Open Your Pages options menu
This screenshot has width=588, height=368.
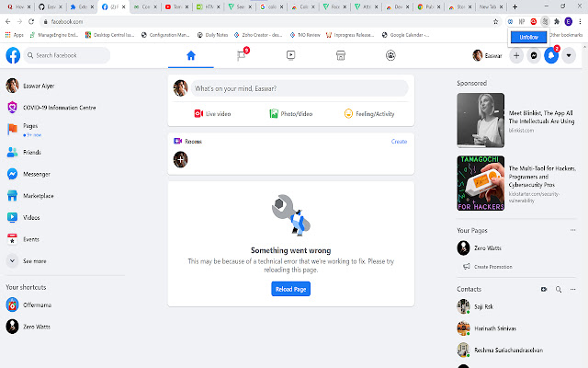(572, 230)
